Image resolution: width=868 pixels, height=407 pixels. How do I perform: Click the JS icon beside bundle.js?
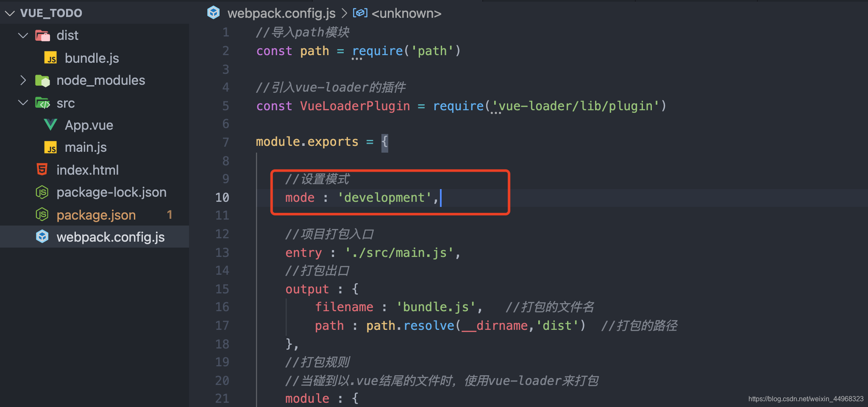(50, 58)
